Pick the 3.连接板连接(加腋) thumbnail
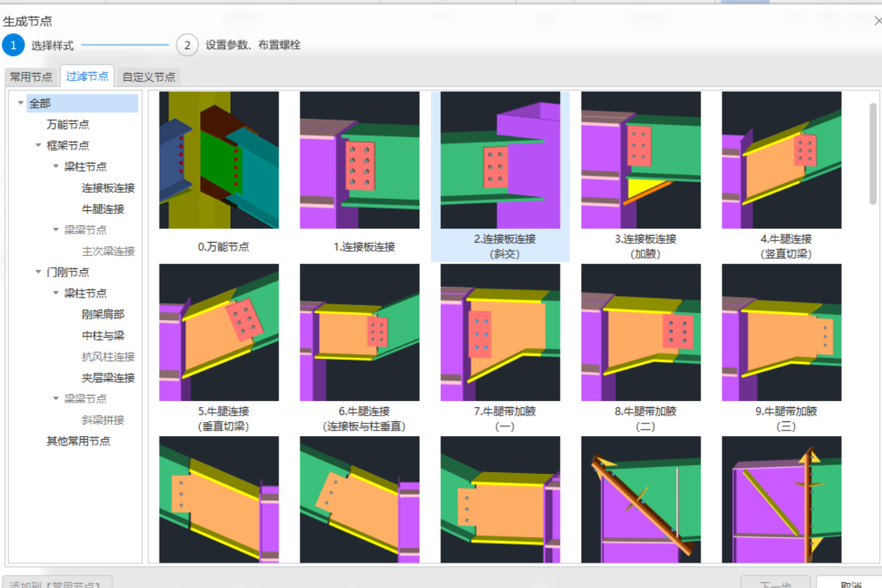This screenshot has height=588, width=882. tap(641, 160)
